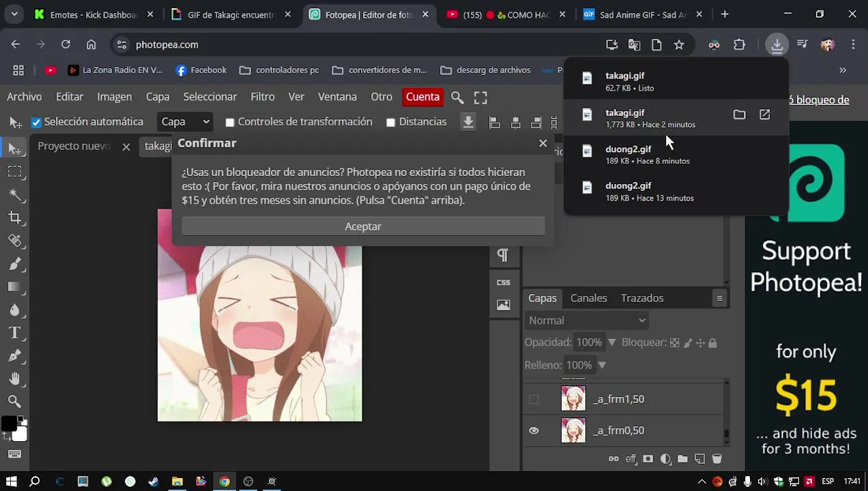The height and width of the screenshot is (491, 868).
Task: Select the Hand tool
Action: (14, 379)
